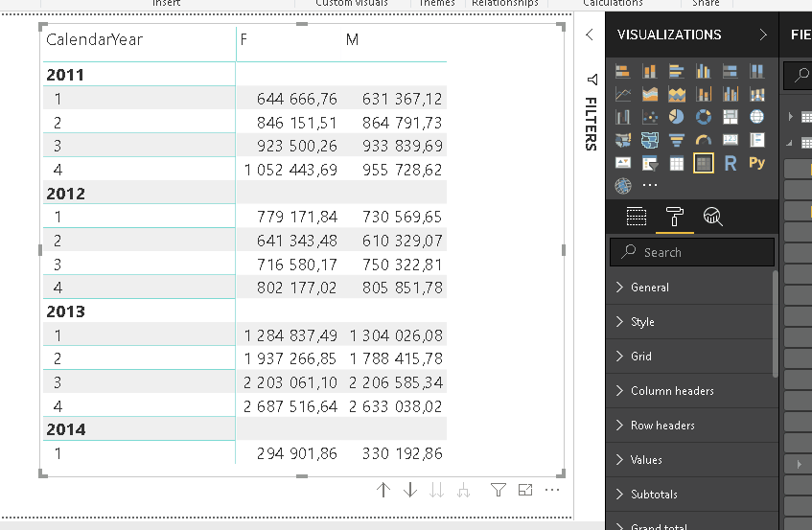Select the ArcGIS Maps visual

(x=622, y=185)
